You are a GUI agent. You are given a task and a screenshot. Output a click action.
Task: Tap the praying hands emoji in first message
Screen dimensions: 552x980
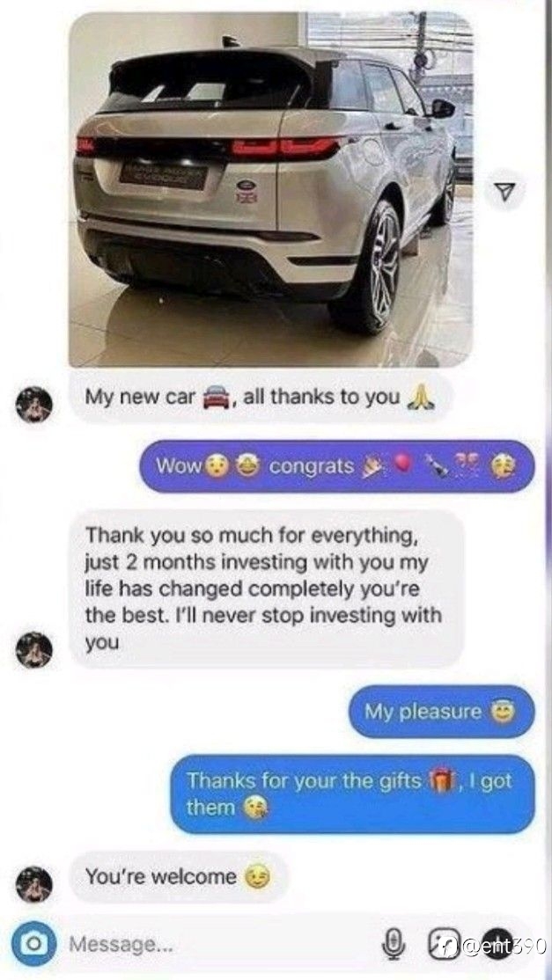420,396
